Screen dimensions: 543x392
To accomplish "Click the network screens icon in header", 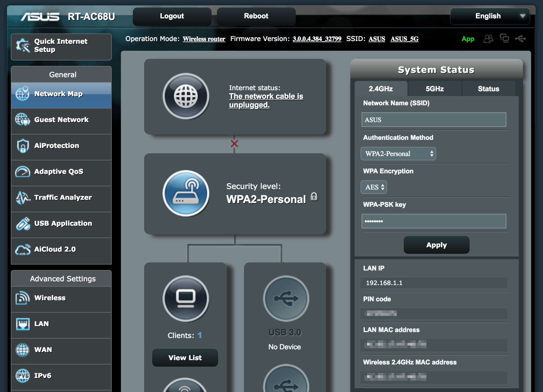I will click(x=504, y=38).
